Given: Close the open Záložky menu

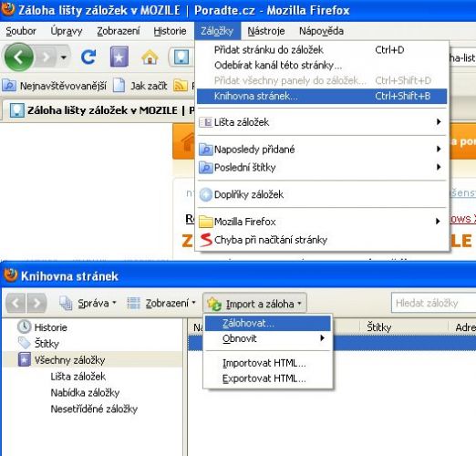Looking at the screenshot, I should coord(217,31).
